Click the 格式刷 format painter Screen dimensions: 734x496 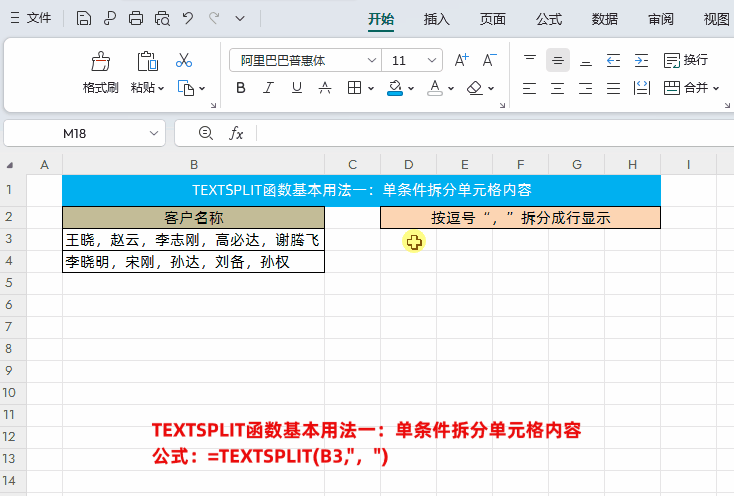101,72
